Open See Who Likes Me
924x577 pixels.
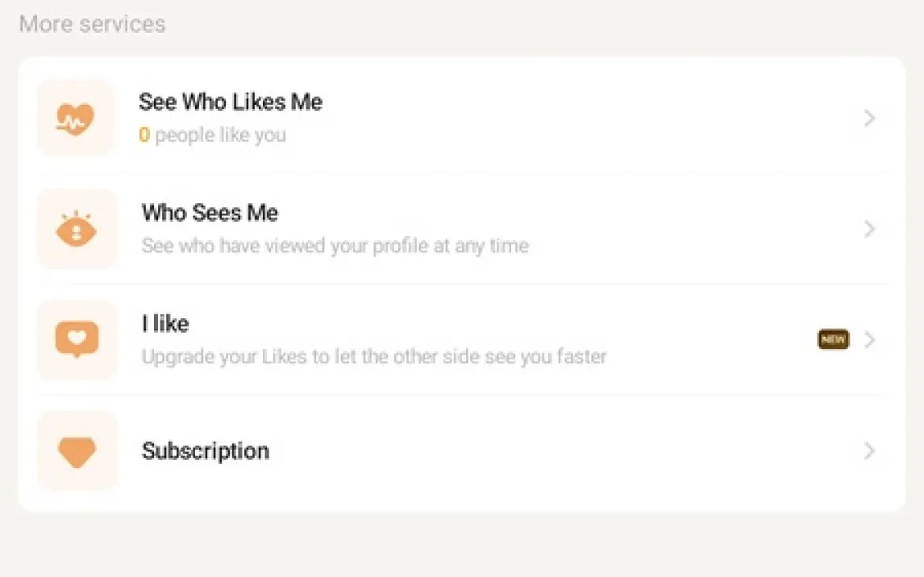[231, 102]
